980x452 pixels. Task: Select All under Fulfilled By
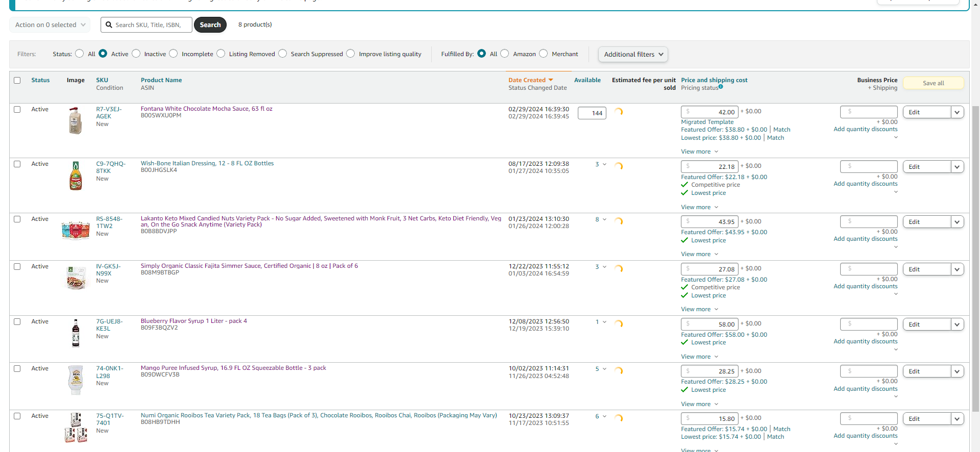tap(482, 54)
